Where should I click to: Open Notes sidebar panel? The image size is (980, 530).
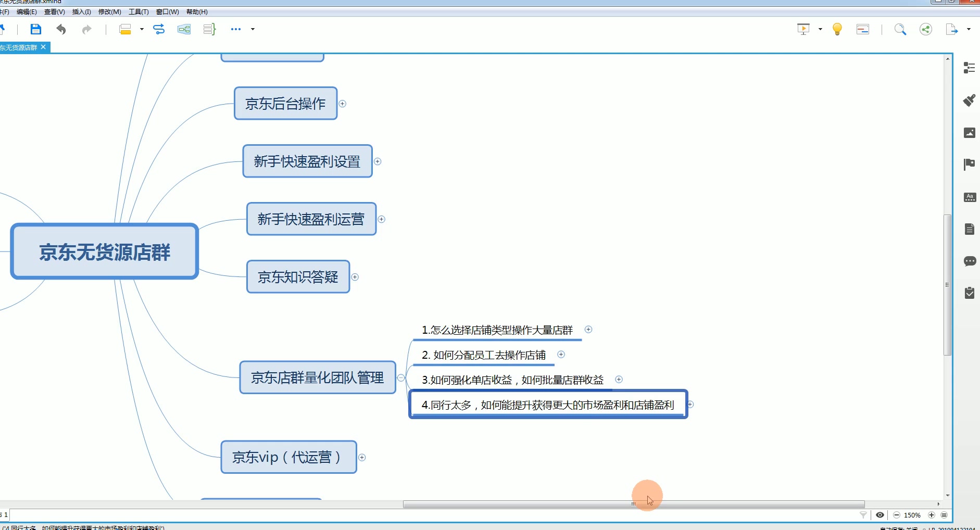970,229
